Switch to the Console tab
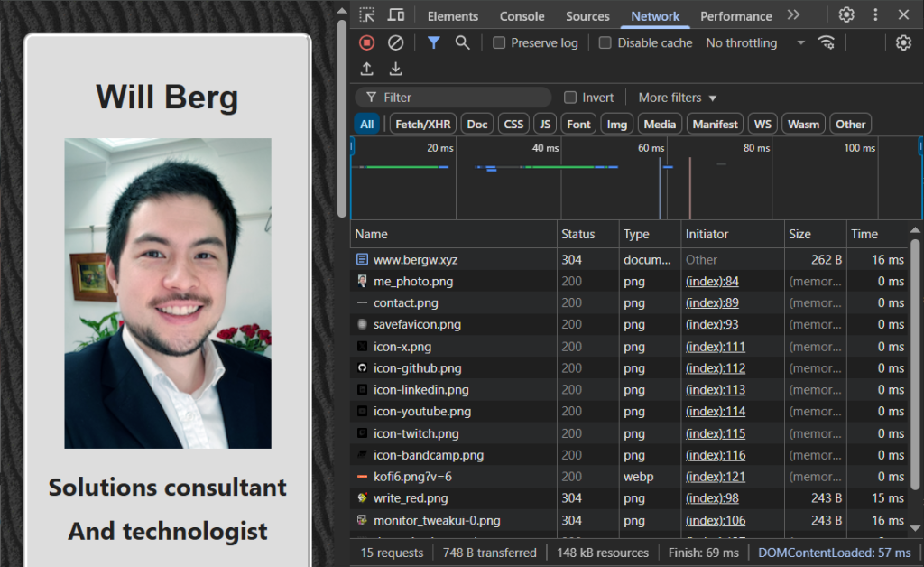 pos(522,16)
